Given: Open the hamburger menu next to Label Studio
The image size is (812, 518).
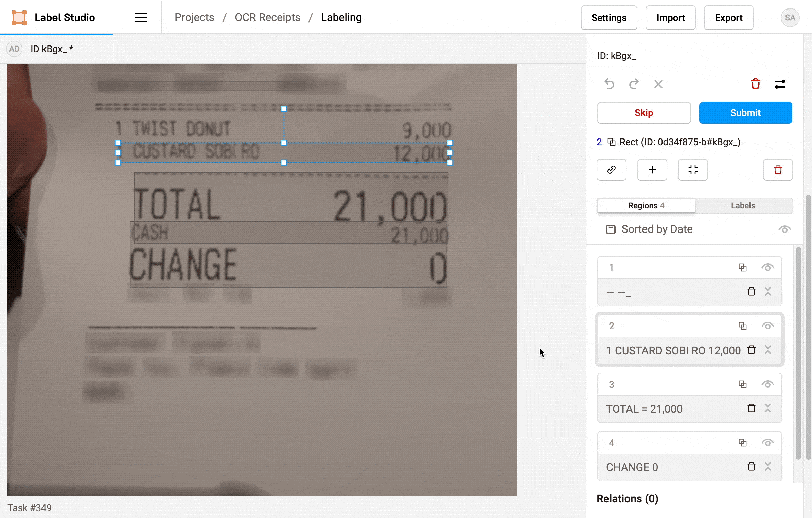Looking at the screenshot, I should click(x=141, y=17).
